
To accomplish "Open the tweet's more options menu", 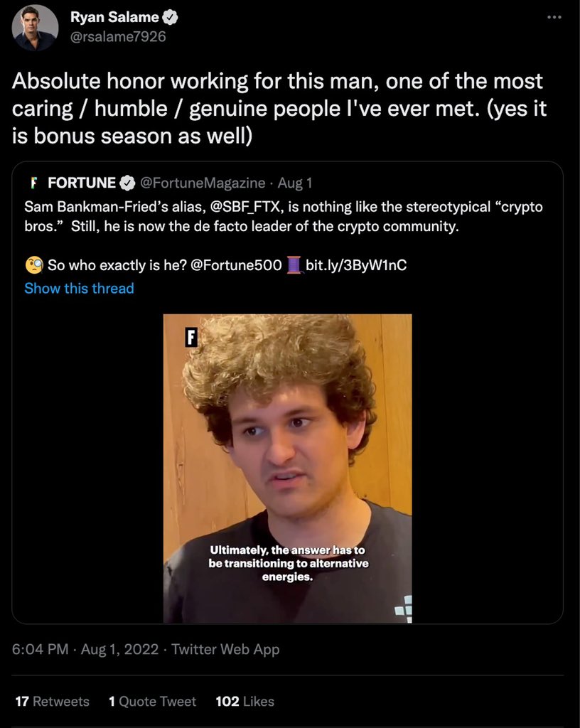I will click(555, 18).
